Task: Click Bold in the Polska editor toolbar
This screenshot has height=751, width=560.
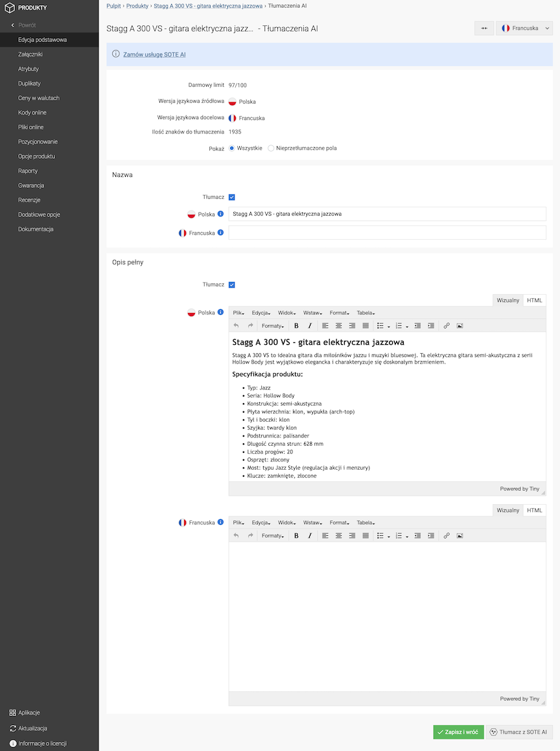Action: point(296,326)
